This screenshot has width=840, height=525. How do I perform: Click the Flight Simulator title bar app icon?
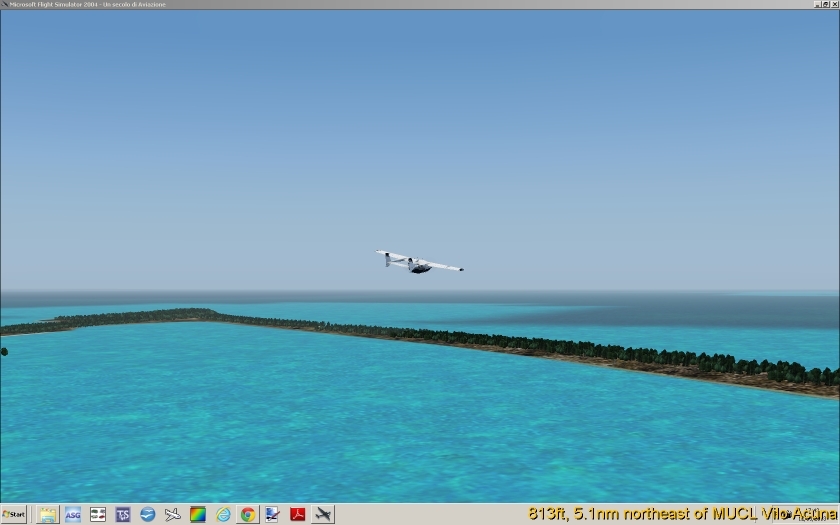click(x=5, y=4)
